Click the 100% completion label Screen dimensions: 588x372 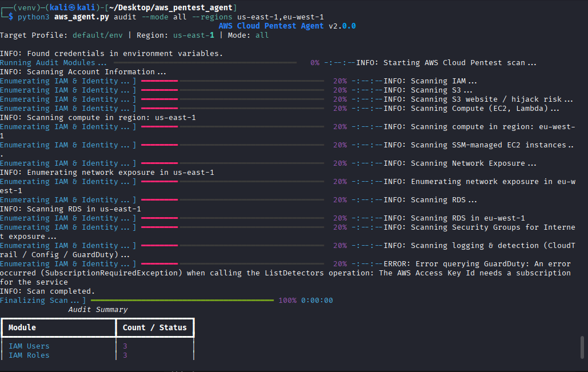coord(287,301)
